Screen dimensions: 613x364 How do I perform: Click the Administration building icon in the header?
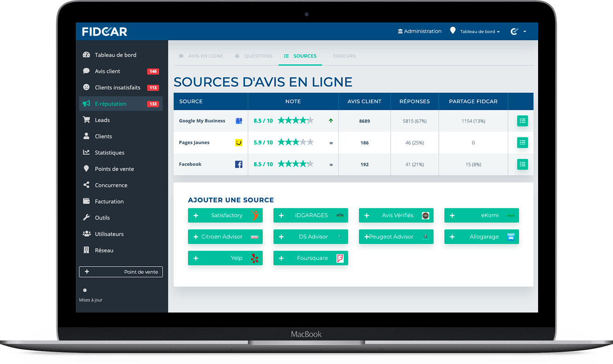(400, 31)
